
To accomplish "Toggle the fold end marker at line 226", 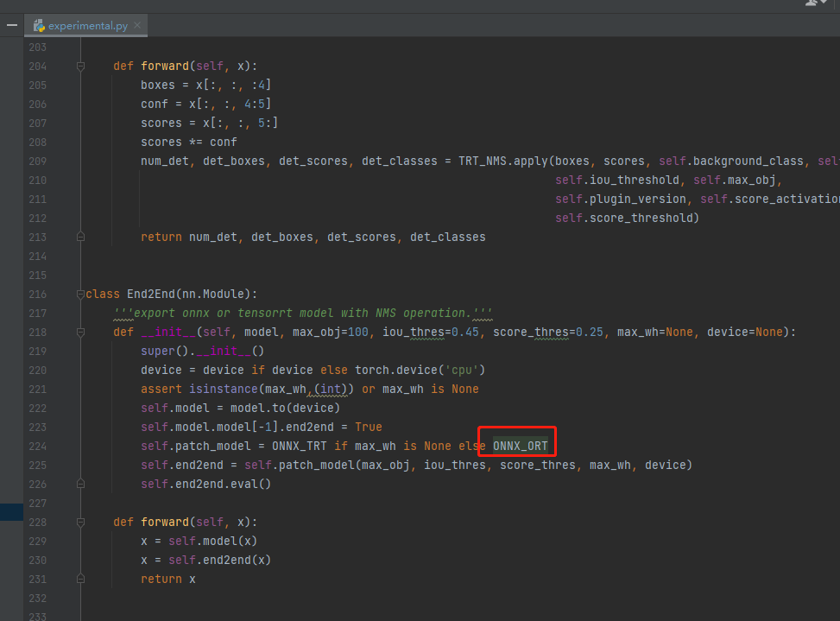I will point(80,484).
